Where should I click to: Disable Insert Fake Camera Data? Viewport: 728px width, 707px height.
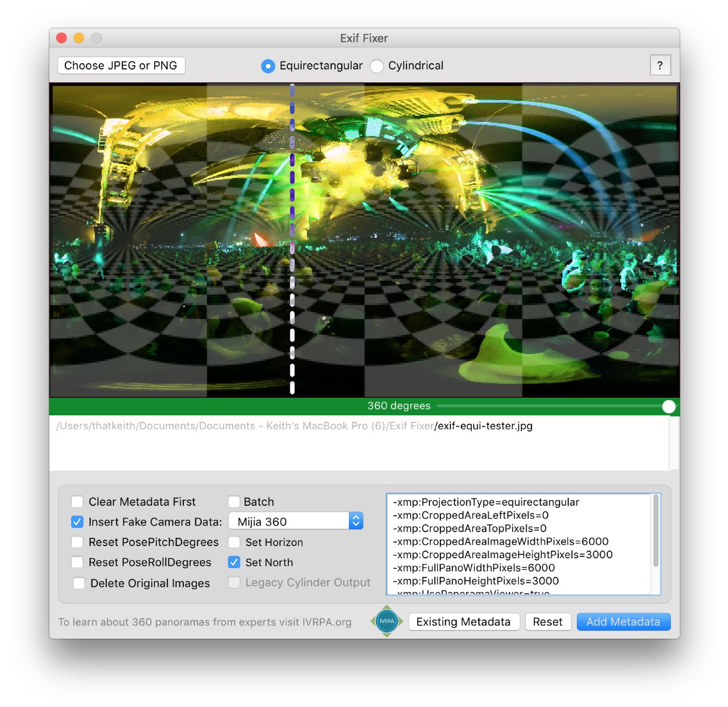click(x=77, y=521)
